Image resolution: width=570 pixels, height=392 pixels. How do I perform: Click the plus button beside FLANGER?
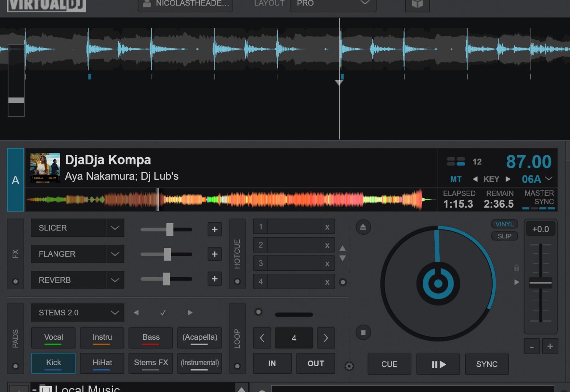tap(215, 254)
